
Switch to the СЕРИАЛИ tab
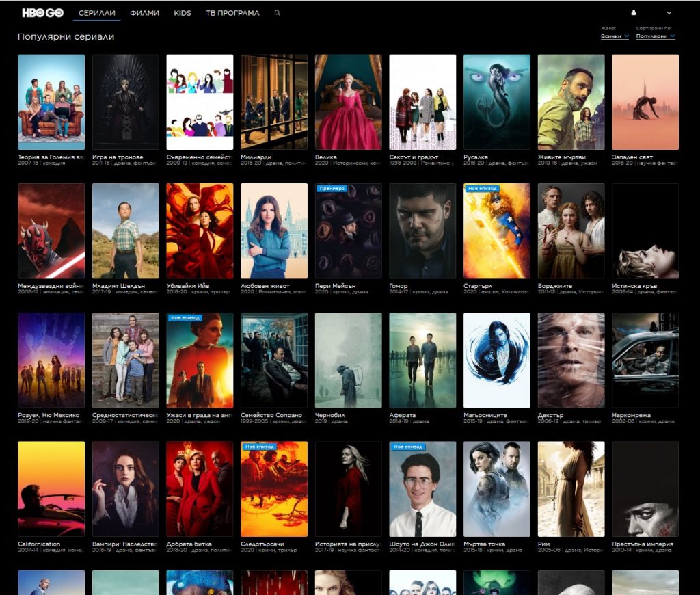point(97,13)
